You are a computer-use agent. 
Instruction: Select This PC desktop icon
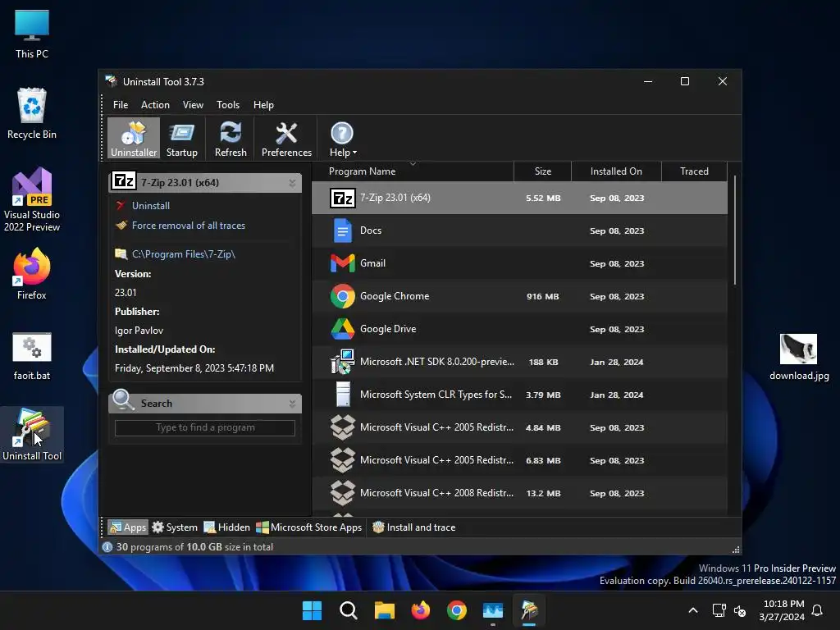click(32, 34)
